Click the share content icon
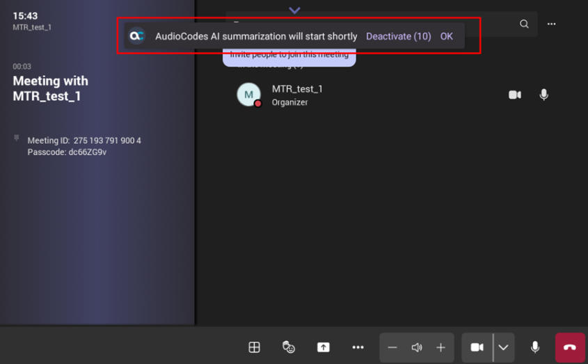588x364 pixels. [x=324, y=347]
